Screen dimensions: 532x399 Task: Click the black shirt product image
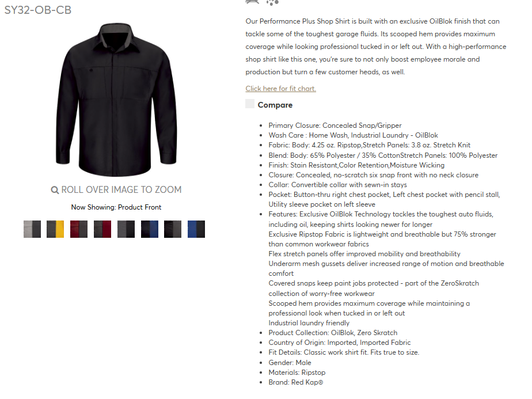pos(116,100)
